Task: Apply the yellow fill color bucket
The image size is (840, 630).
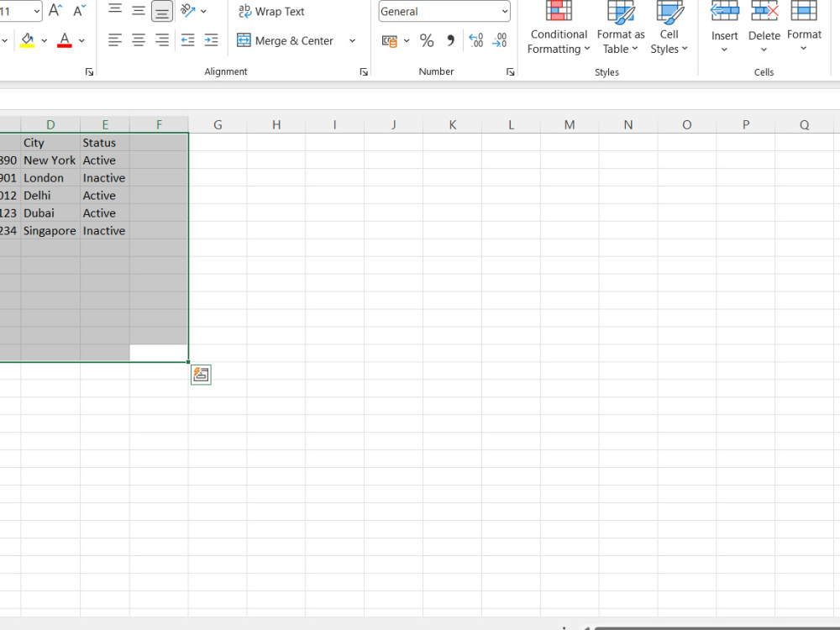Action: pos(28,40)
